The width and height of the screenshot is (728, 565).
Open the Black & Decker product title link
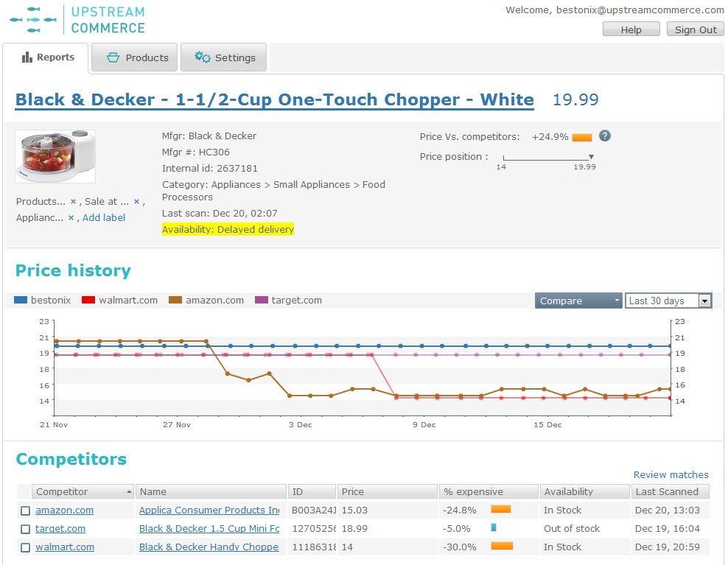coord(274,100)
